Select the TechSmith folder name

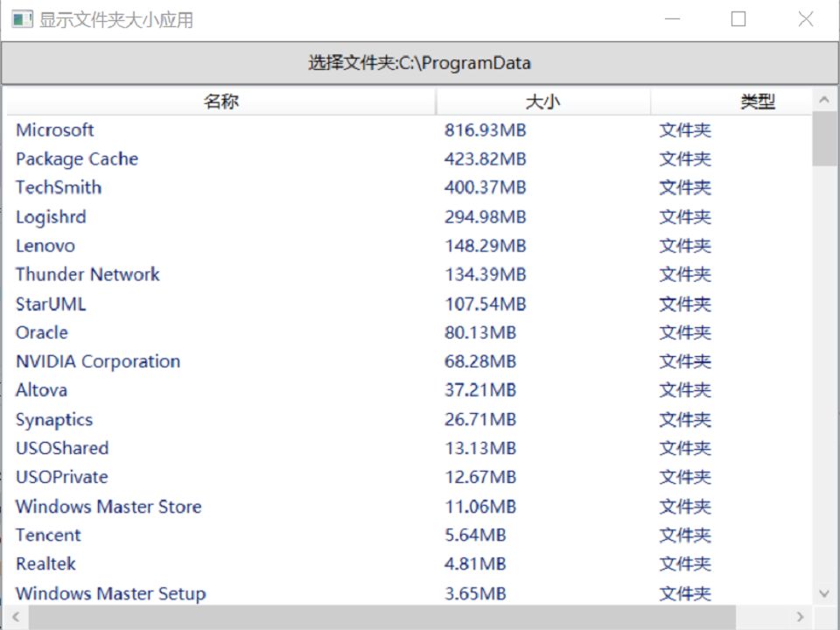[x=59, y=187]
